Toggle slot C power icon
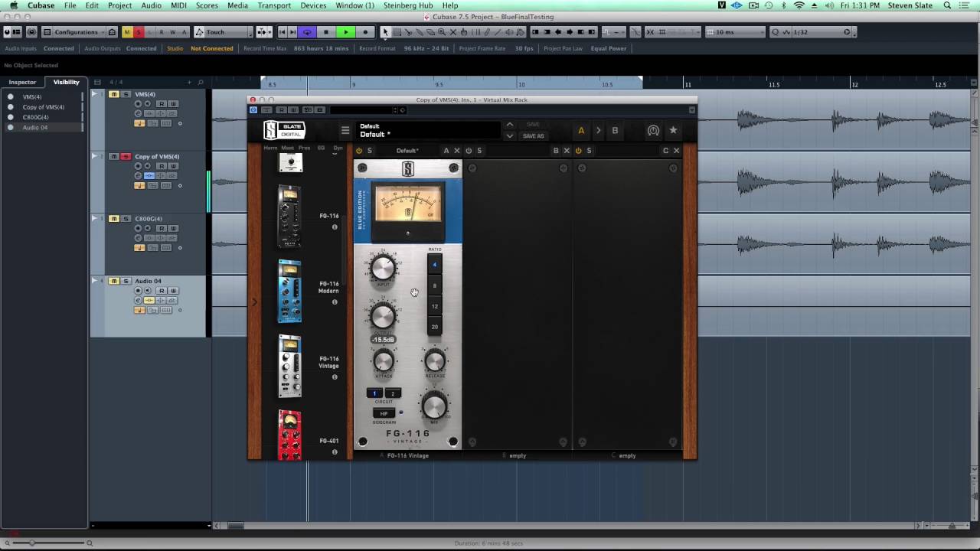 coord(579,151)
